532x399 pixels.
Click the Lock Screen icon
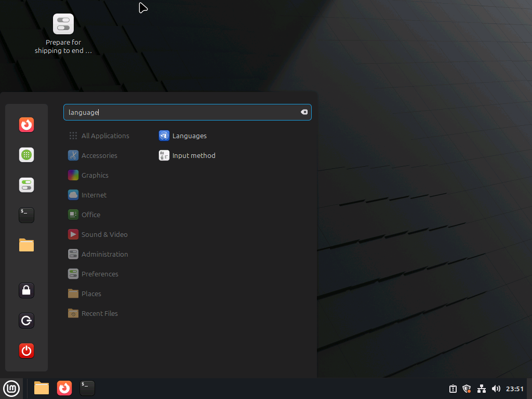26,290
